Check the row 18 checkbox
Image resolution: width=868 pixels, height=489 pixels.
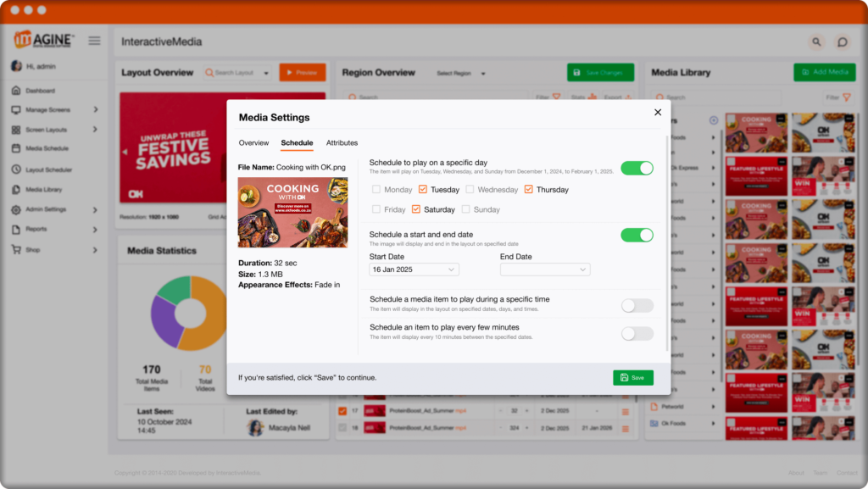pyautogui.click(x=342, y=428)
